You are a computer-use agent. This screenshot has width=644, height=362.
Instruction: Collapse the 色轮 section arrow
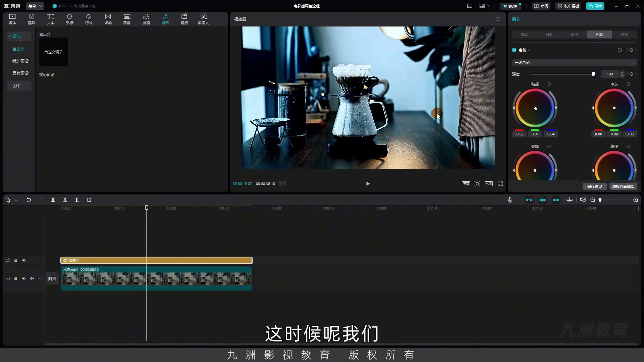[x=529, y=50]
